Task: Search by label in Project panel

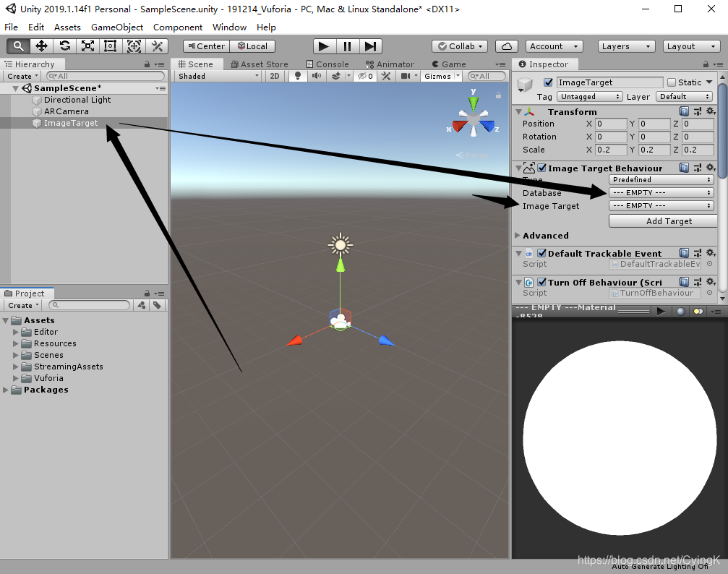Action: 158,305
